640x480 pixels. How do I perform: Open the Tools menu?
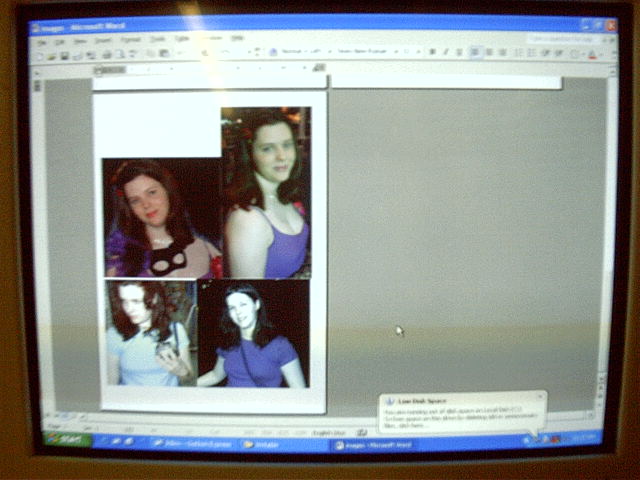158,39
